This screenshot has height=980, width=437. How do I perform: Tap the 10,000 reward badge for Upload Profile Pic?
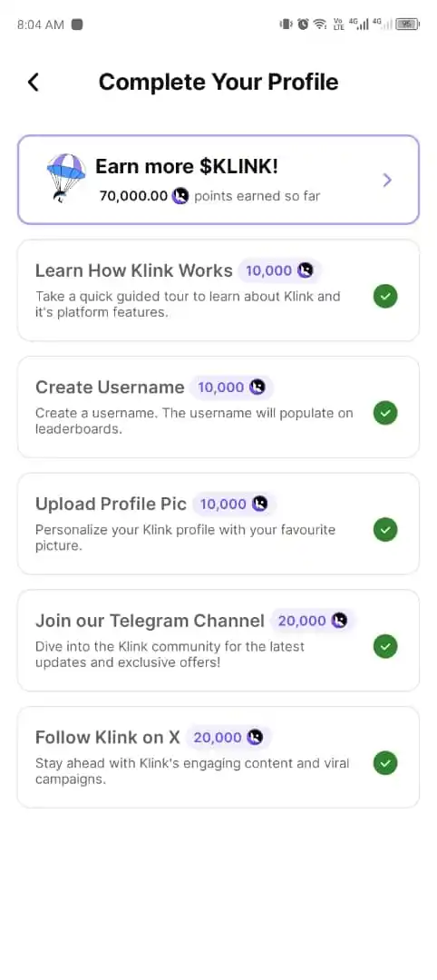pos(234,504)
